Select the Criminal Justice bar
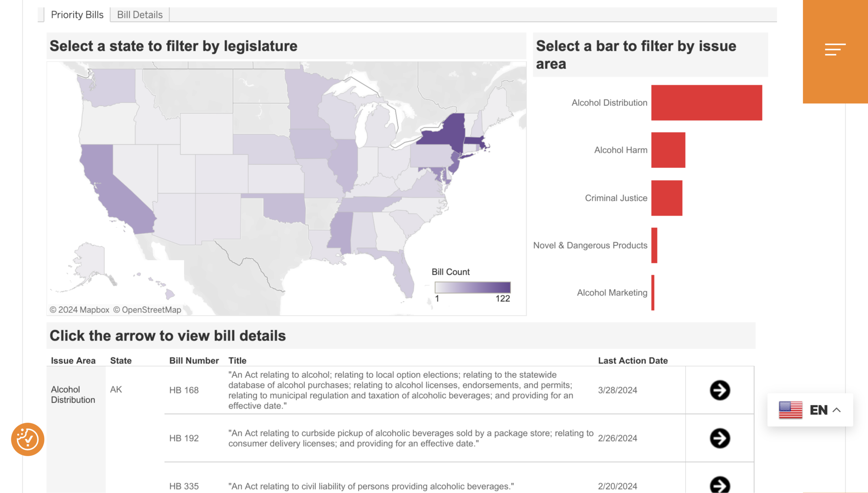 point(667,198)
